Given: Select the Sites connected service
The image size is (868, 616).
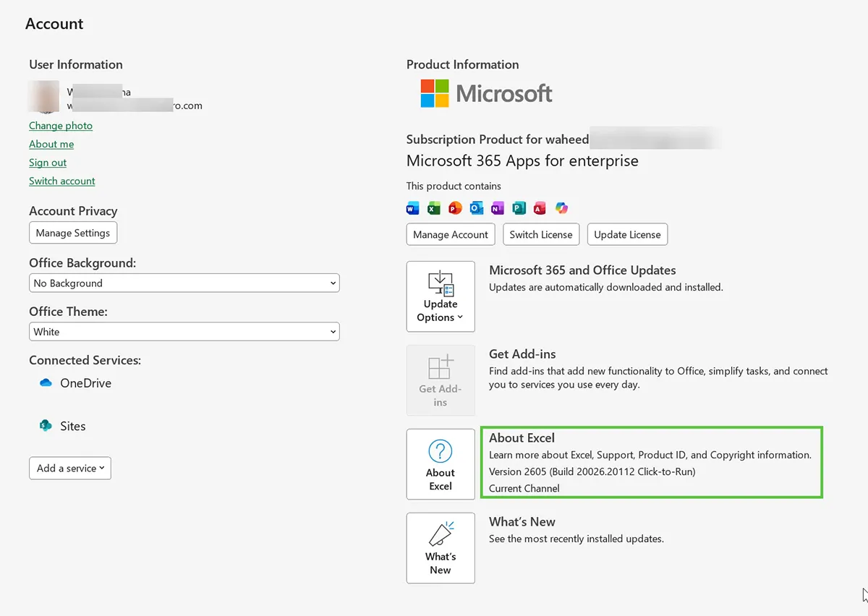Looking at the screenshot, I should [x=63, y=426].
